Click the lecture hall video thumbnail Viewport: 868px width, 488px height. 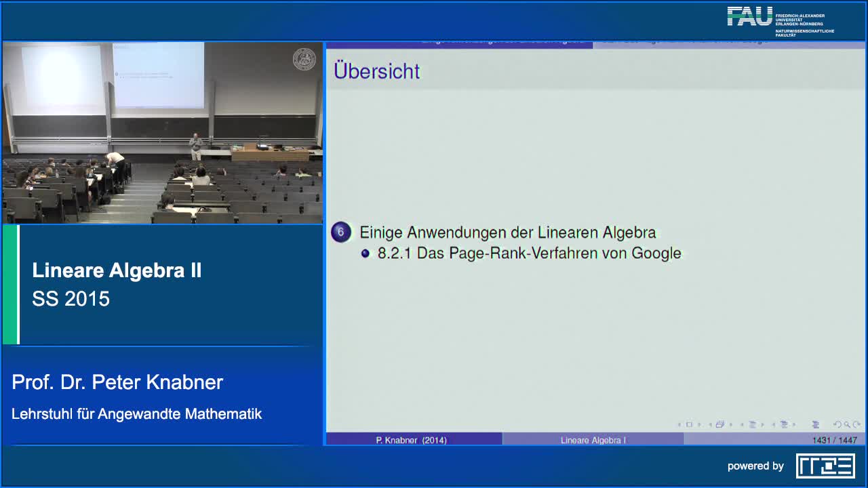tap(162, 133)
